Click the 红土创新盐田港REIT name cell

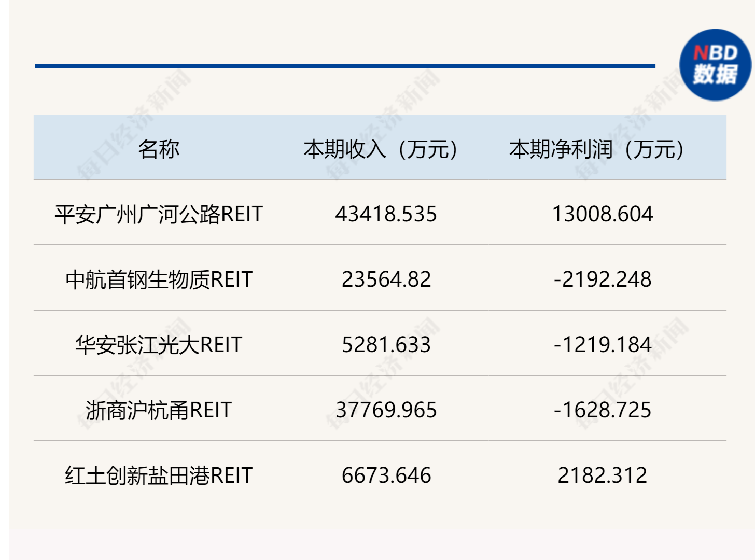coord(159,475)
